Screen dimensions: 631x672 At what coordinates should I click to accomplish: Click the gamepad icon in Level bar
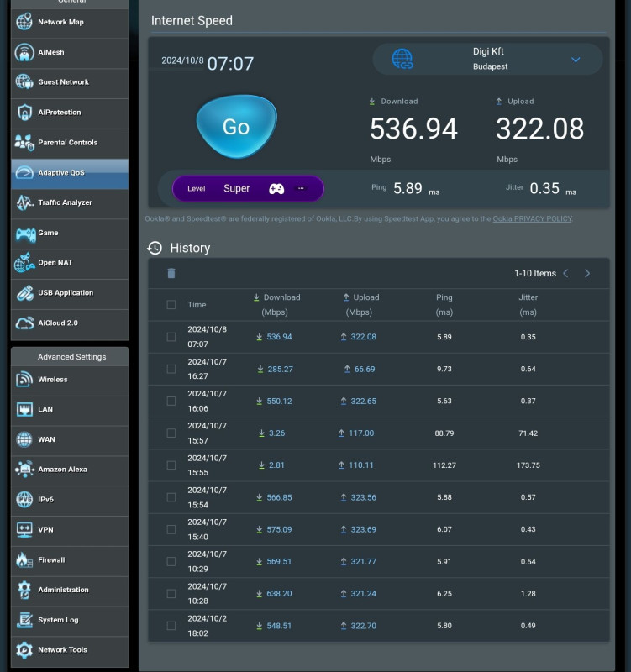click(276, 188)
